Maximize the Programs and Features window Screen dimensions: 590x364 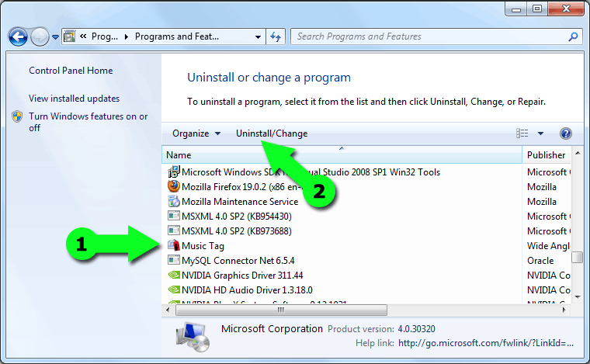pyautogui.click(x=537, y=9)
